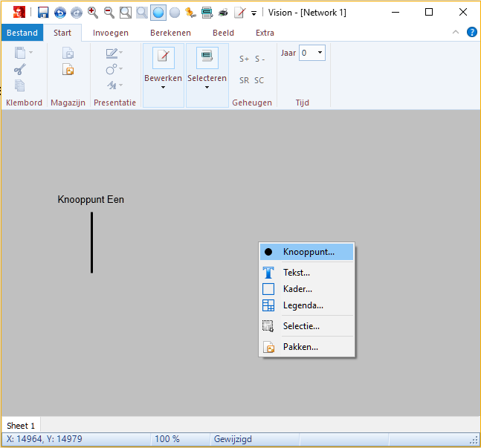Click the zoom in magnifier icon

(x=93, y=13)
